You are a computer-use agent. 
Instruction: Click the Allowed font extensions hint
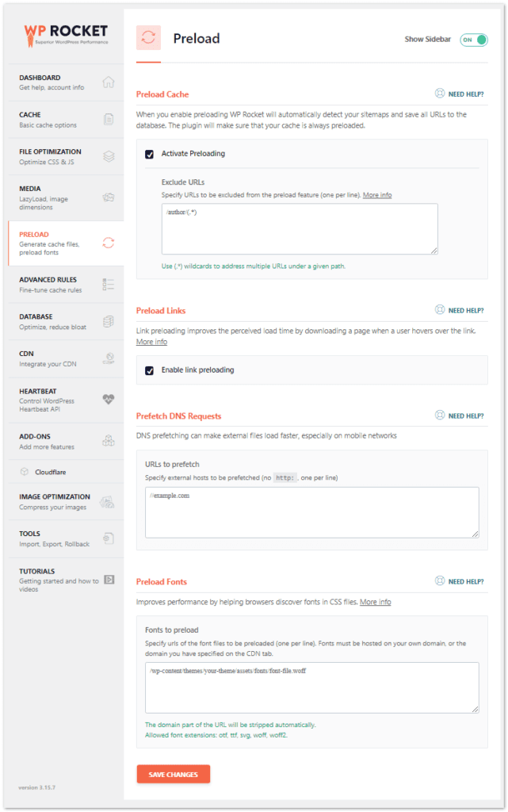tap(216, 735)
